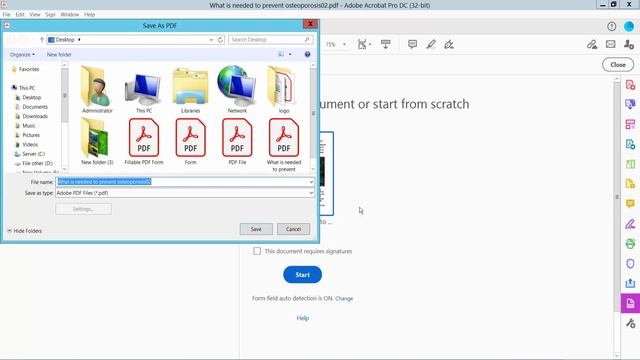Open the yellow Export PDF sidebar tool
640x360 pixels.
(x=630, y=184)
